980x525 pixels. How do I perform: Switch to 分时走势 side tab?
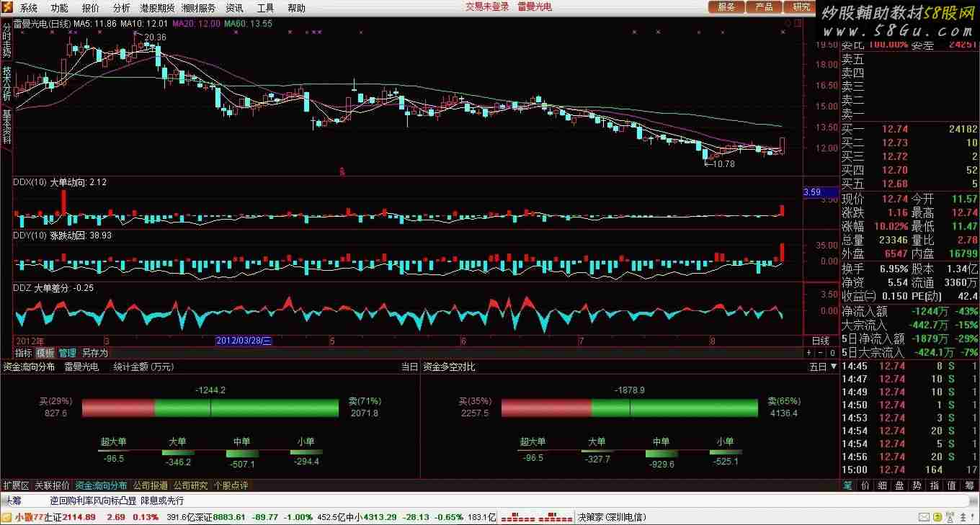(x=6, y=40)
